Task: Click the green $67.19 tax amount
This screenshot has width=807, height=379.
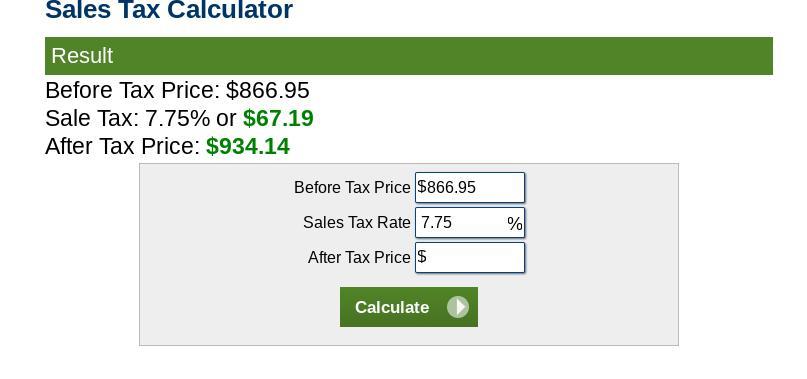Action: coord(278,118)
